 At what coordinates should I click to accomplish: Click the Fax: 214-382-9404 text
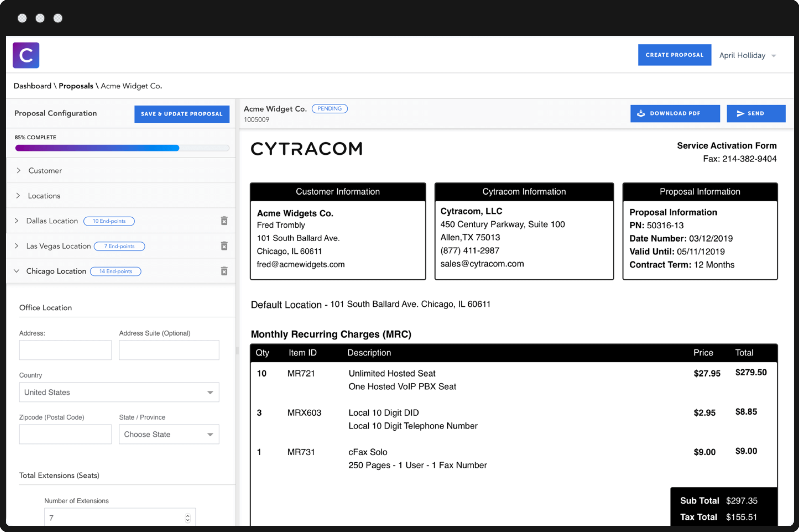click(740, 159)
